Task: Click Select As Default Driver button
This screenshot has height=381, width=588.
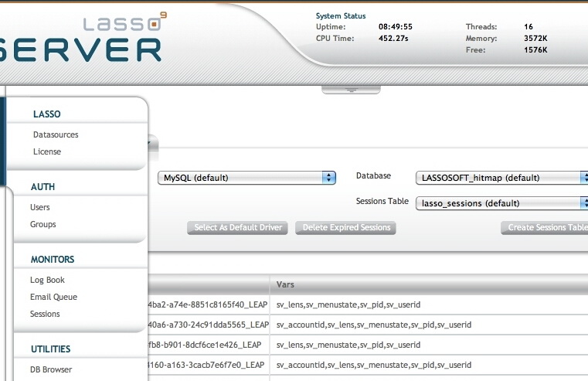Action: click(238, 228)
